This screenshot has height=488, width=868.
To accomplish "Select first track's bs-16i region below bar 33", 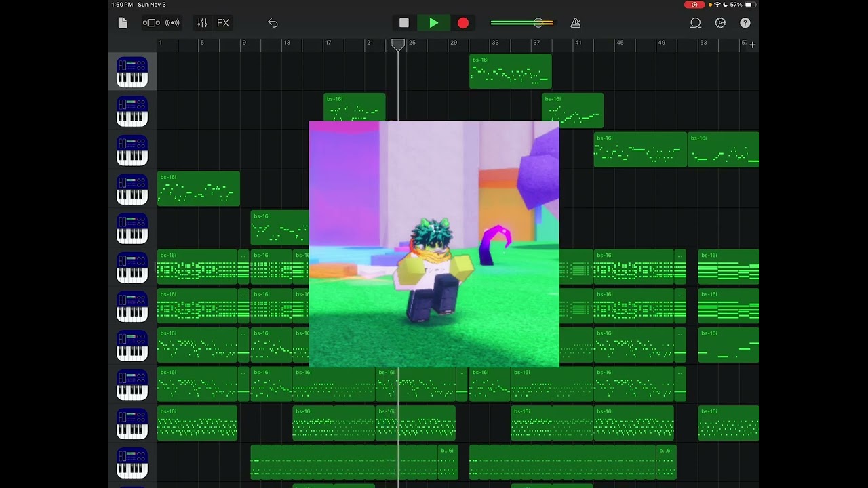I will (x=511, y=72).
